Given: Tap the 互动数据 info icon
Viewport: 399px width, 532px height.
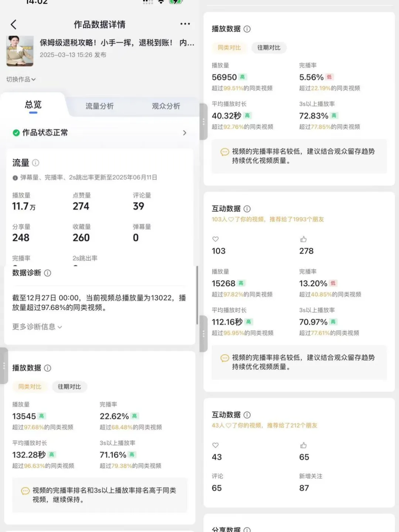Looking at the screenshot, I should tap(247, 209).
